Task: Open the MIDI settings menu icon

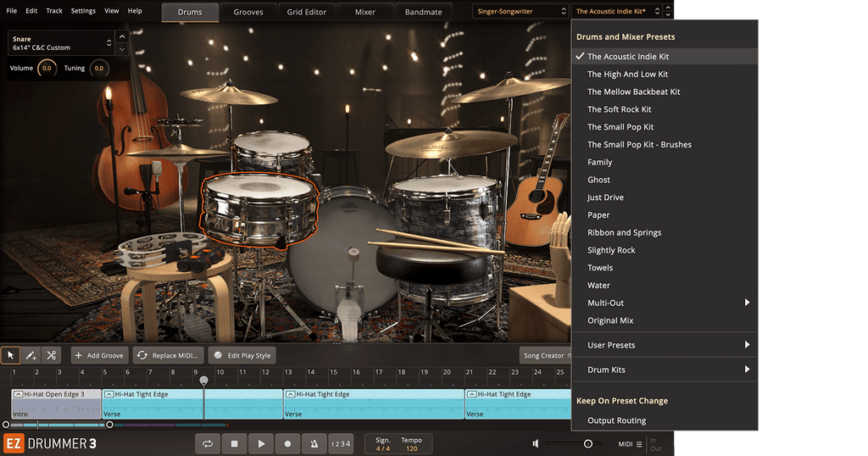Action: [x=639, y=444]
